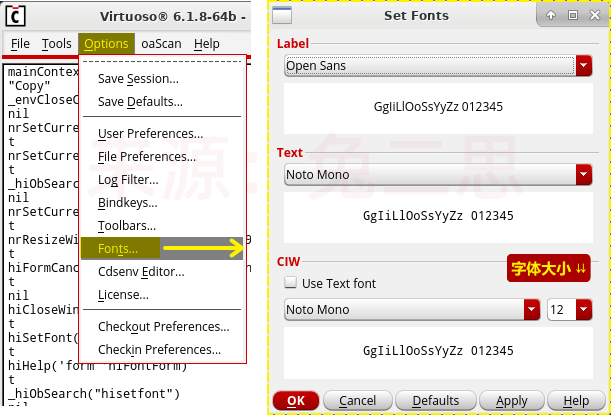
Task: Expand the Text font dropdown arrow
Action: (583, 175)
